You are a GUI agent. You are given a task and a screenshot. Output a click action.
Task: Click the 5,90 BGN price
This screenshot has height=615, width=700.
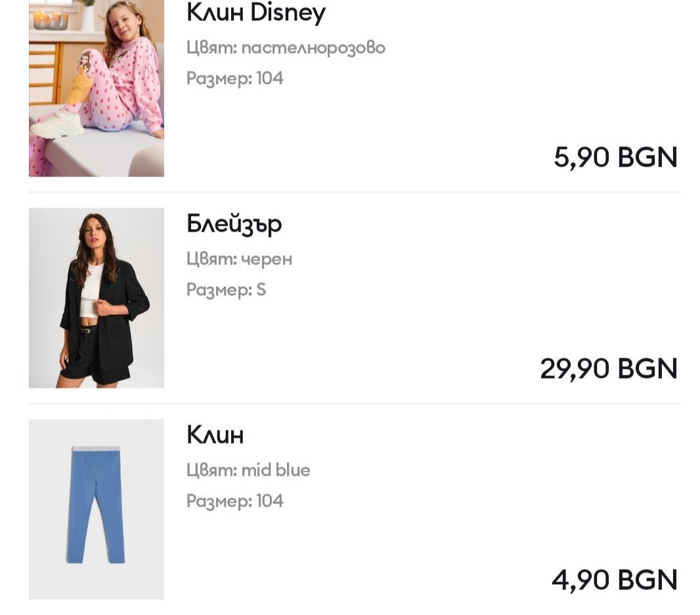point(615,158)
